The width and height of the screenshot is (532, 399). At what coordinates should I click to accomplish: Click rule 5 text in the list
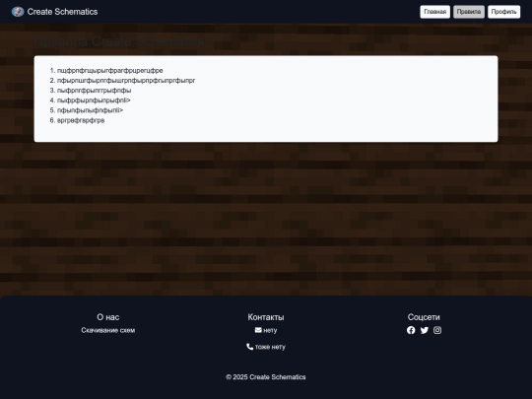90,110
